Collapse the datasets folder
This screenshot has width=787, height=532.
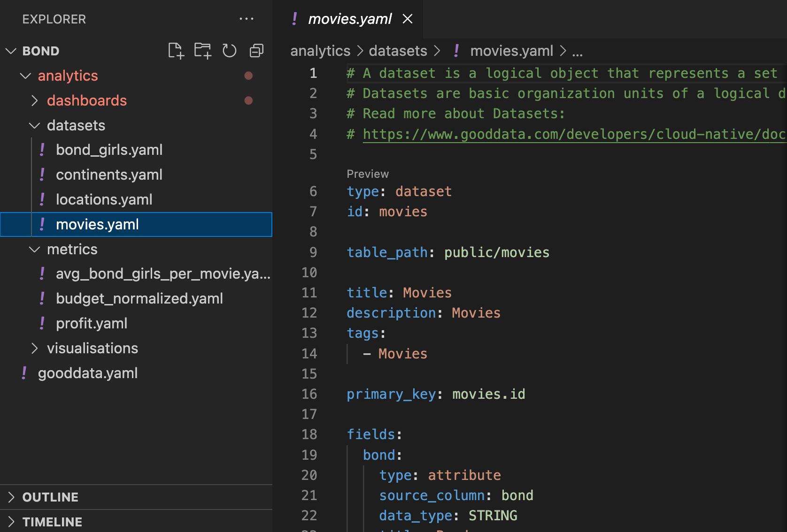34,125
